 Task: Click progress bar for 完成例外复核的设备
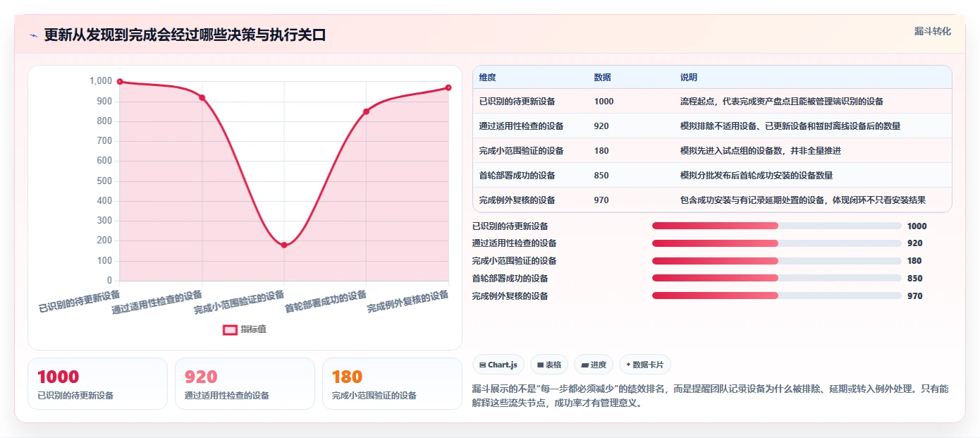click(777, 296)
